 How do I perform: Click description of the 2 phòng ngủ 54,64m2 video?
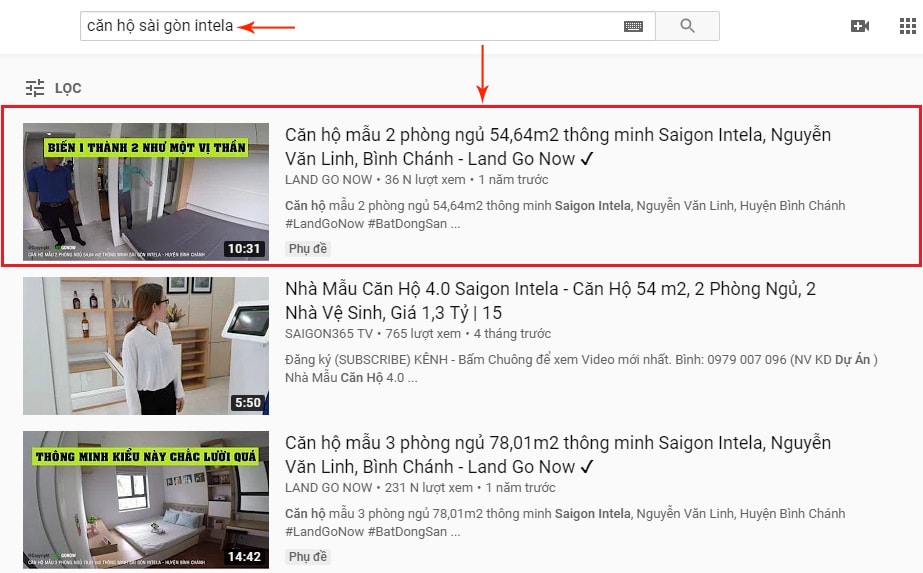565,214
